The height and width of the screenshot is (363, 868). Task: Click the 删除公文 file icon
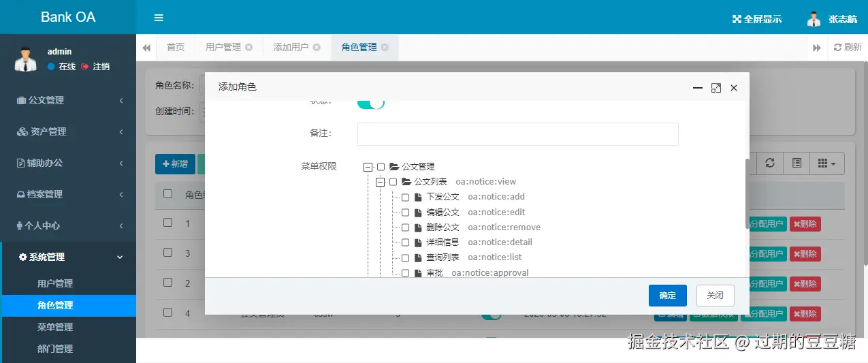click(417, 227)
